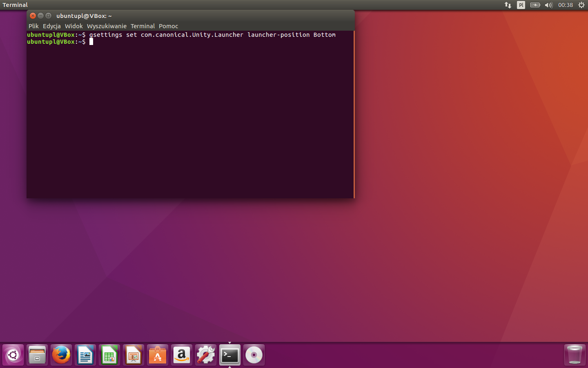Click the terminal prompt cursor line
Viewport: 588px width, 368px height.
[x=60, y=42]
